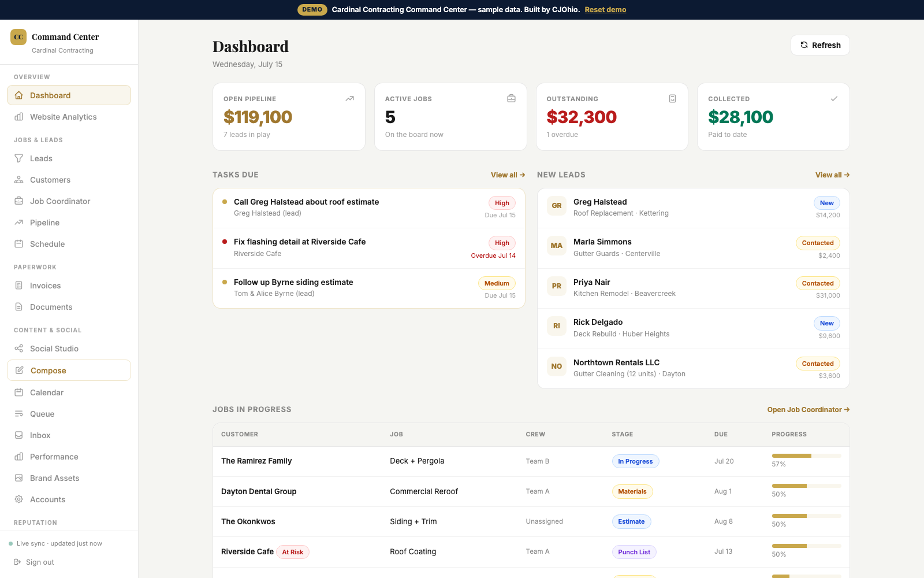Open task Call Greg Halstead about roof estimate
The image size is (924, 578).
pyautogui.click(x=369, y=208)
